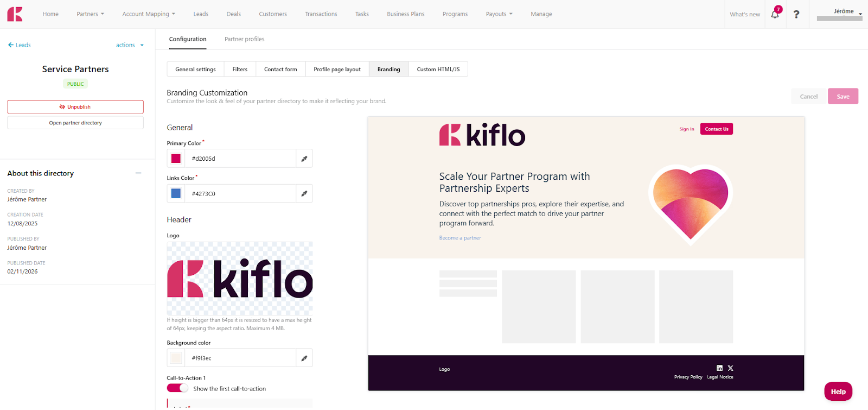Go to the Deals page
The height and width of the screenshot is (410, 868).
pyautogui.click(x=234, y=14)
